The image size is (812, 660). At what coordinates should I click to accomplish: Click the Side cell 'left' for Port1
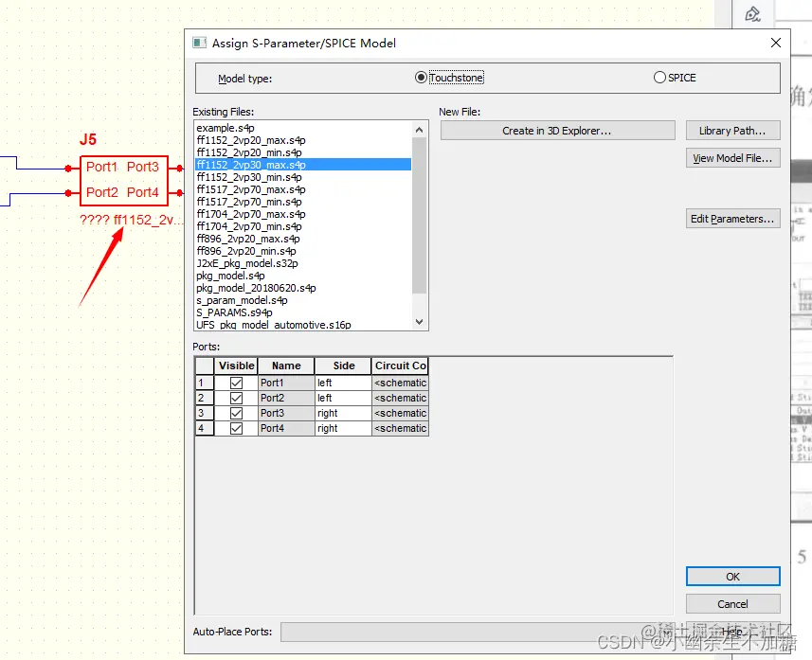[x=343, y=384]
